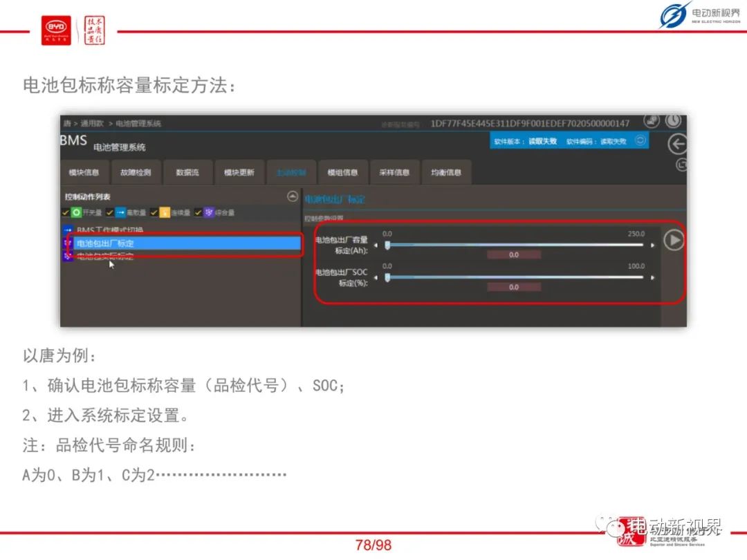Click the 电池包出厂标定 panel heading

point(335,199)
